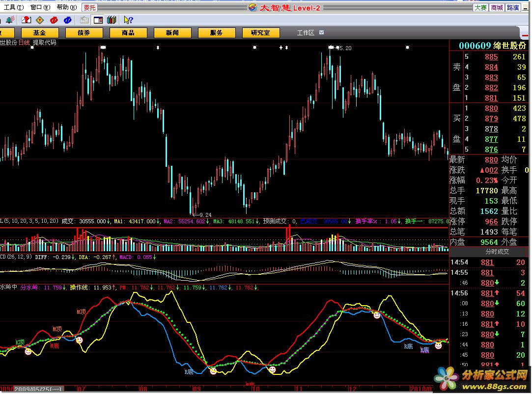Click the red question mark chart icon
Screen dimensions: 532x394
(27, 20)
